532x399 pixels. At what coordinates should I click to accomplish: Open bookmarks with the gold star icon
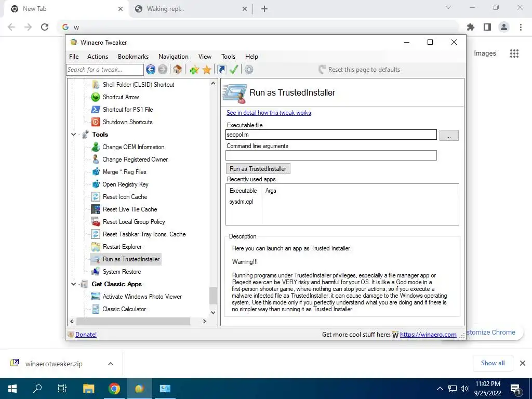click(207, 70)
